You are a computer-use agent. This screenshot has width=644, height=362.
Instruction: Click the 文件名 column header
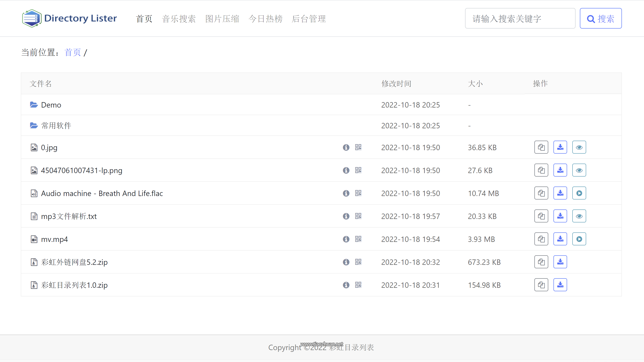(x=41, y=84)
